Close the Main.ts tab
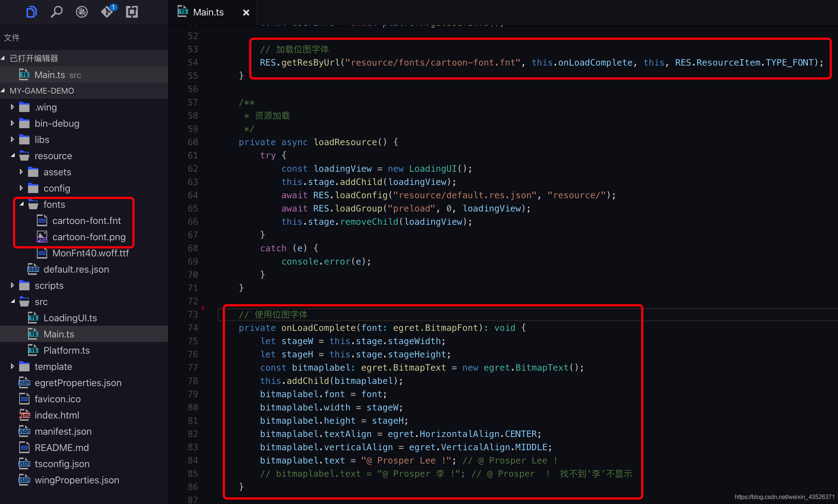Viewport: 838px width, 504px height. pos(246,13)
